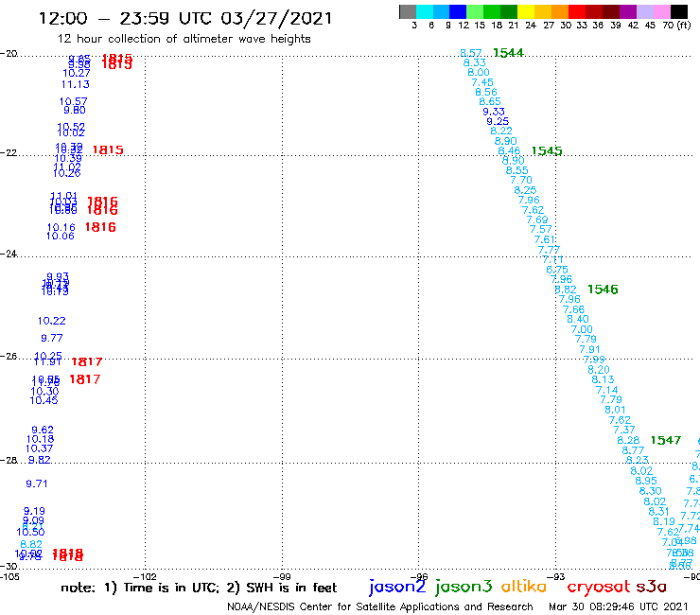The image size is (700, 615).
Task: Click the green 1547 time stamp
Action: [666, 440]
